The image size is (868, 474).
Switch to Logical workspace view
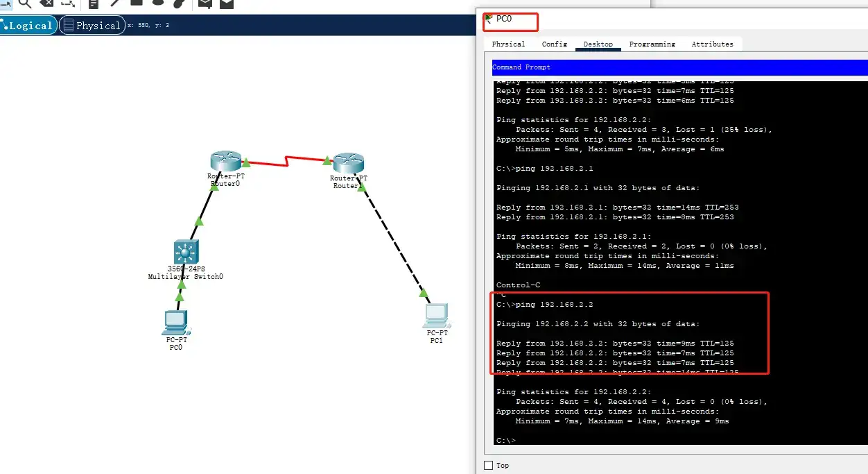pos(27,26)
